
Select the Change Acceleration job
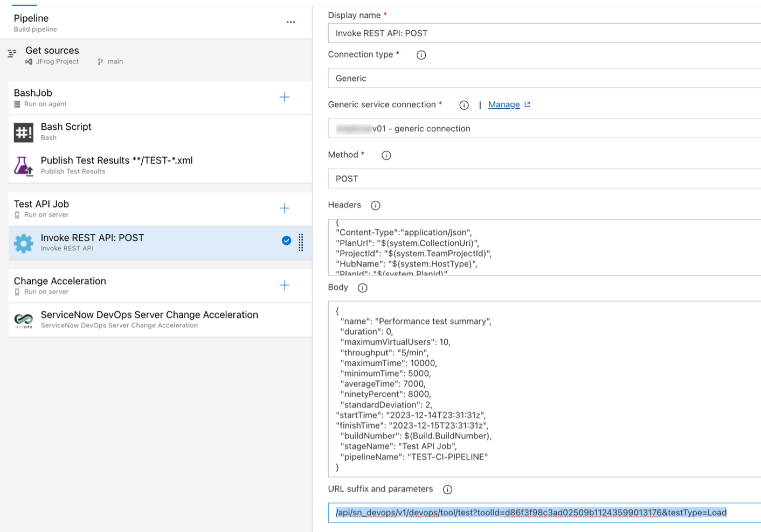point(160,286)
